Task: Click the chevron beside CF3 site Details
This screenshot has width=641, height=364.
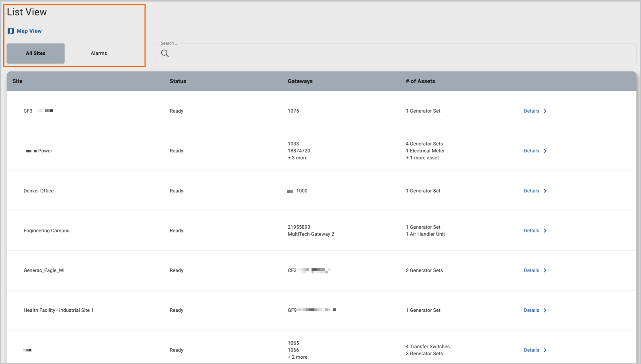Action: 545,111
